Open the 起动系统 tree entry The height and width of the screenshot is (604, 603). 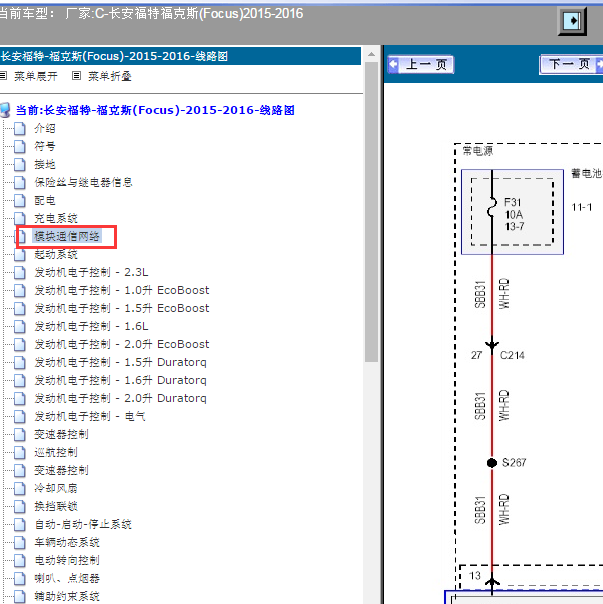(56, 254)
